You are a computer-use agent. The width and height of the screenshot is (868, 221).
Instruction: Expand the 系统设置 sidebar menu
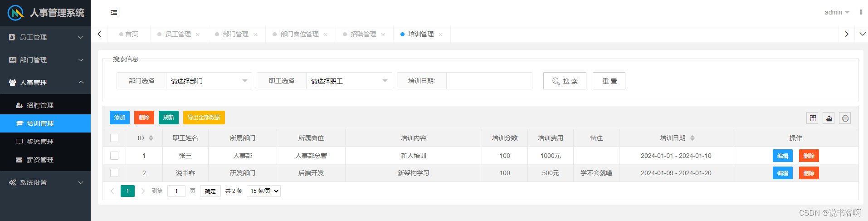click(45, 182)
